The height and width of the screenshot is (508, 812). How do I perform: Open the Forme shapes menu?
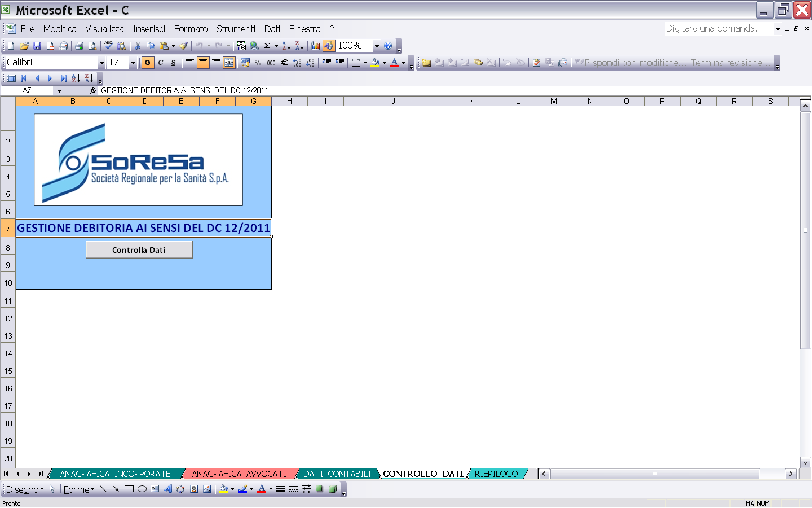[x=79, y=489]
